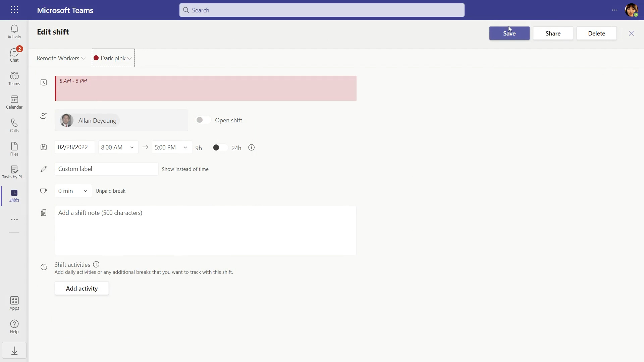Expand the Remote Workers group dropdown
Screen dimensions: 644x362
(x=61, y=58)
